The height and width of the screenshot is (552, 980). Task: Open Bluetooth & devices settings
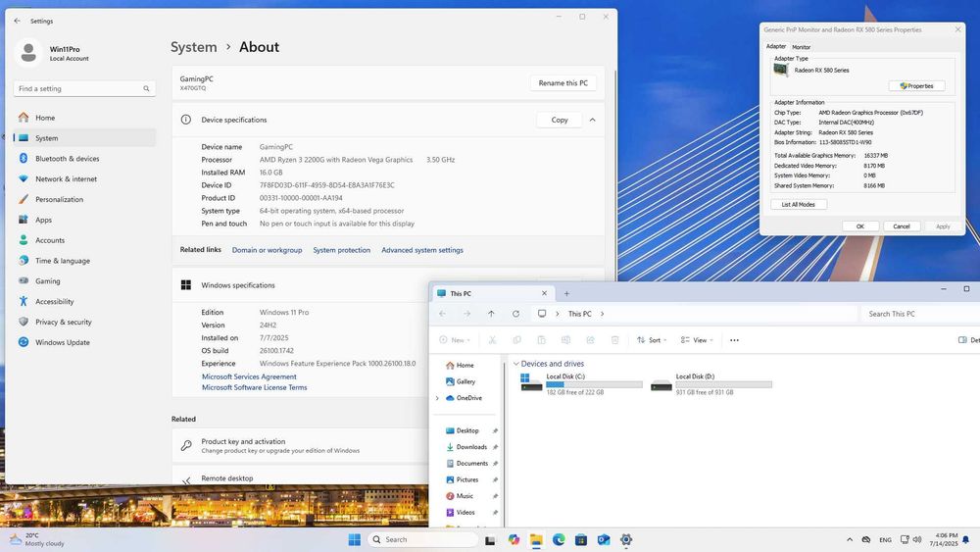click(84, 159)
